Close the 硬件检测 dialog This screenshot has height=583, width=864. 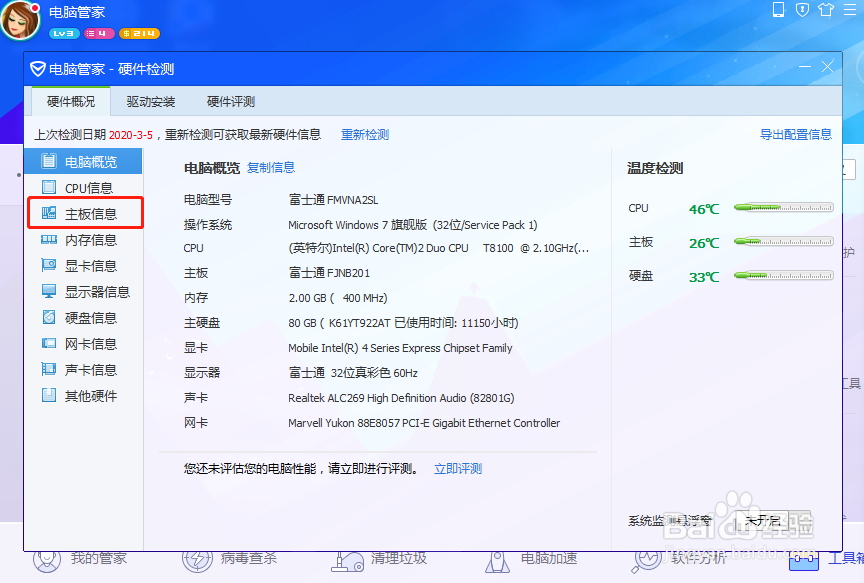pos(827,67)
